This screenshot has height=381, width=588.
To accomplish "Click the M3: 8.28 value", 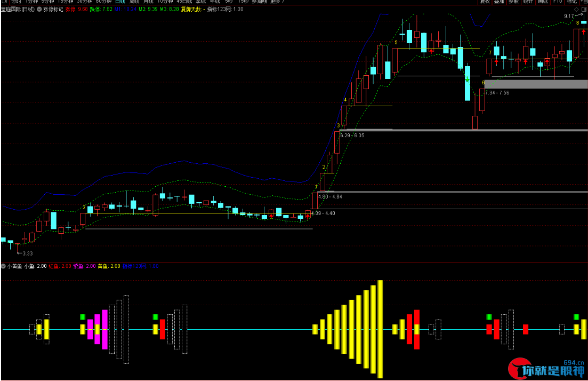I will tap(170, 10).
